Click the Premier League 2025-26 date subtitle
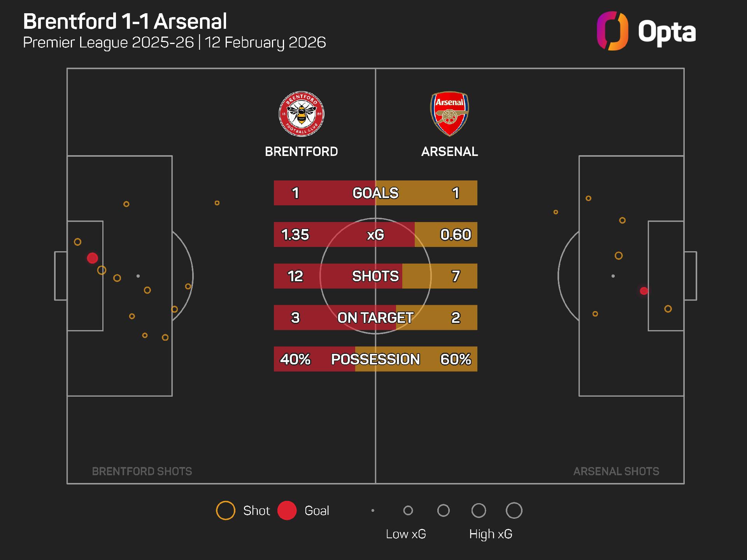747x560 pixels. coord(174,42)
